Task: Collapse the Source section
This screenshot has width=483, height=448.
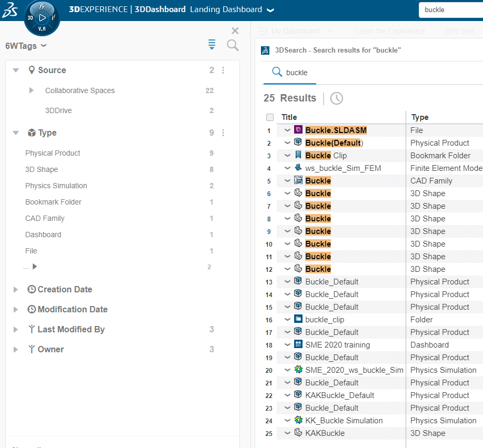Action: pos(16,70)
